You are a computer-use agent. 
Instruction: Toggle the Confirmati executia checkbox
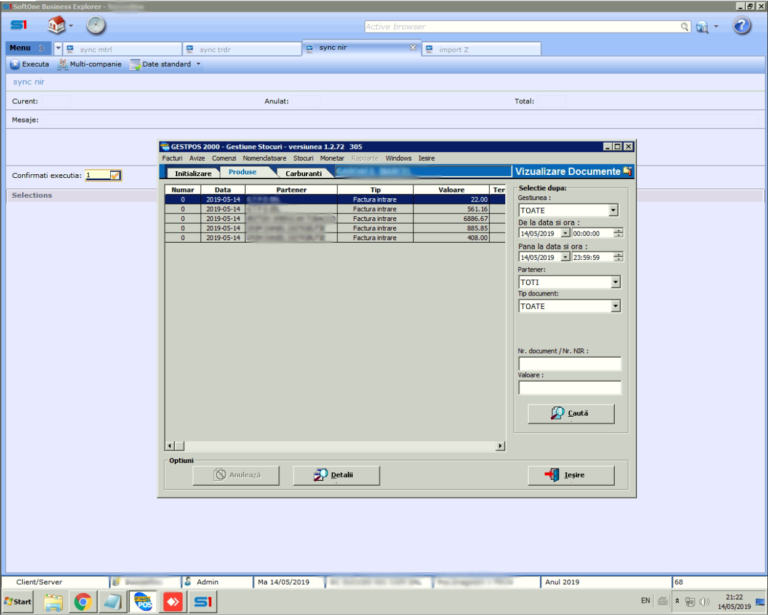tap(115, 175)
